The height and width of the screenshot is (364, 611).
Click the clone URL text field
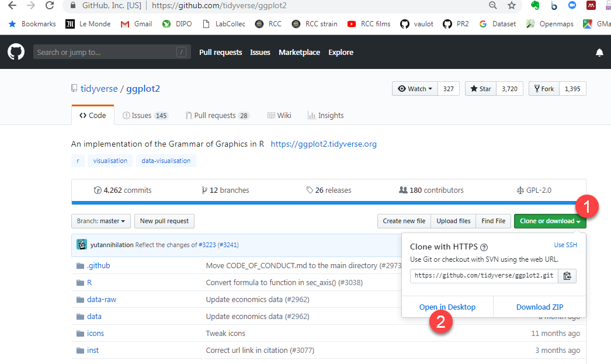pyautogui.click(x=484, y=276)
